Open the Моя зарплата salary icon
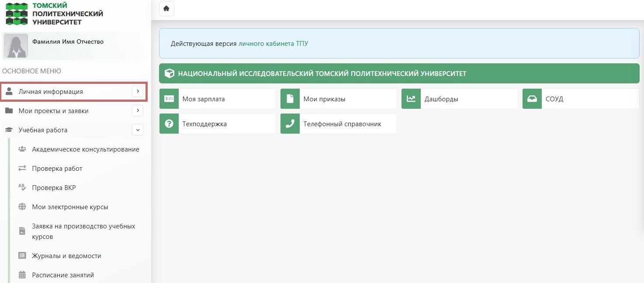Image resolution: width=644 pixels, height=283 pixels. (x=169, y=99)
